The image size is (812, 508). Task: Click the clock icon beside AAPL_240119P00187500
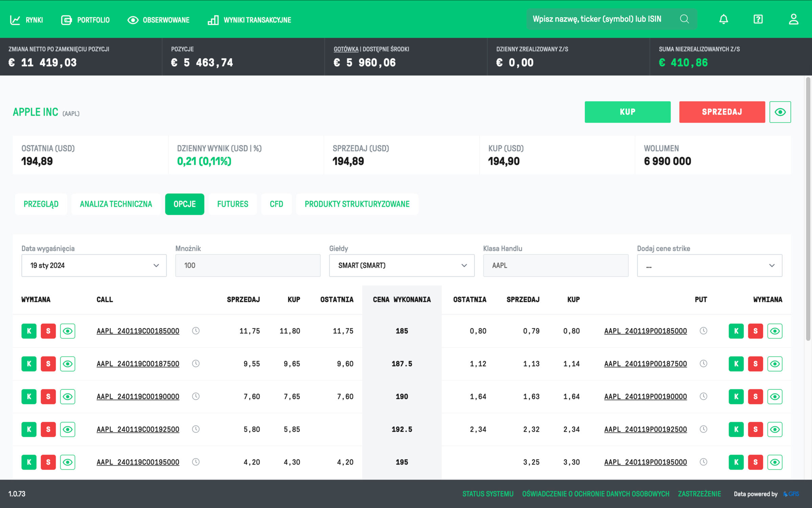tap(703, 364)
